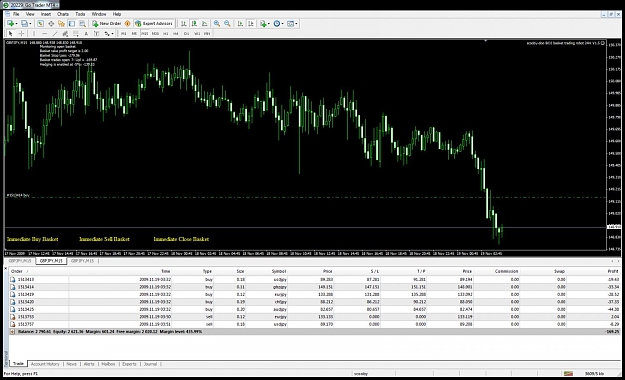Toggle the Terminal window icon
The width and height of the screenshot is (625, 380).
72,24
